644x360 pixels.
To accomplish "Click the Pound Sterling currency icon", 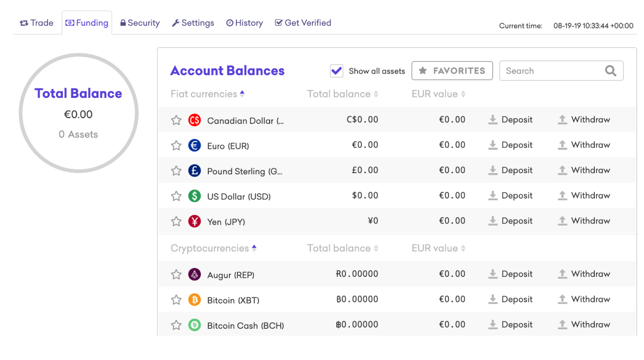I will tap(195, 170).
